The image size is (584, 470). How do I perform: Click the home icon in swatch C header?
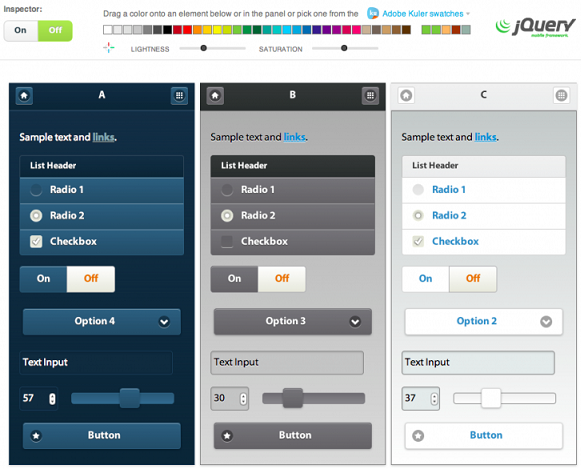click(406, 96)
